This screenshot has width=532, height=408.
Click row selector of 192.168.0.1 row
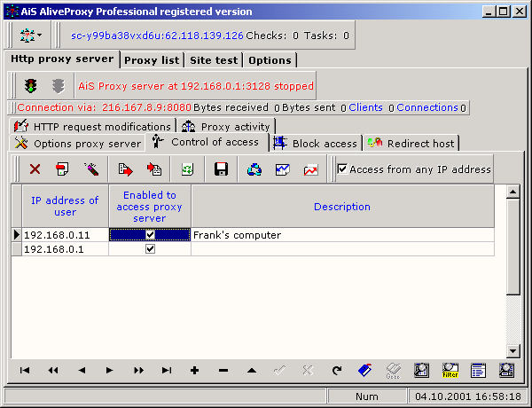coord(16,249)
